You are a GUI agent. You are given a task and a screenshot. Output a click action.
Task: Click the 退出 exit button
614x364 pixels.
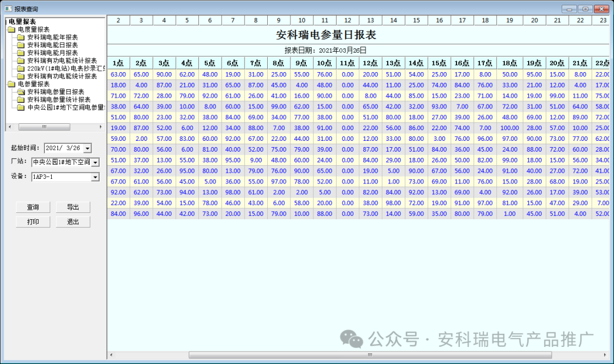tap(74, 221)
